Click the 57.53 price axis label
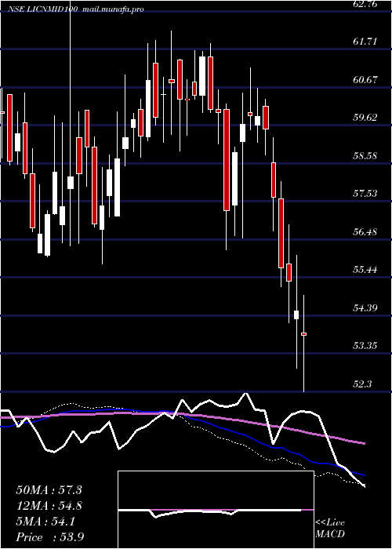392x549 pixels. pos(365,193)
